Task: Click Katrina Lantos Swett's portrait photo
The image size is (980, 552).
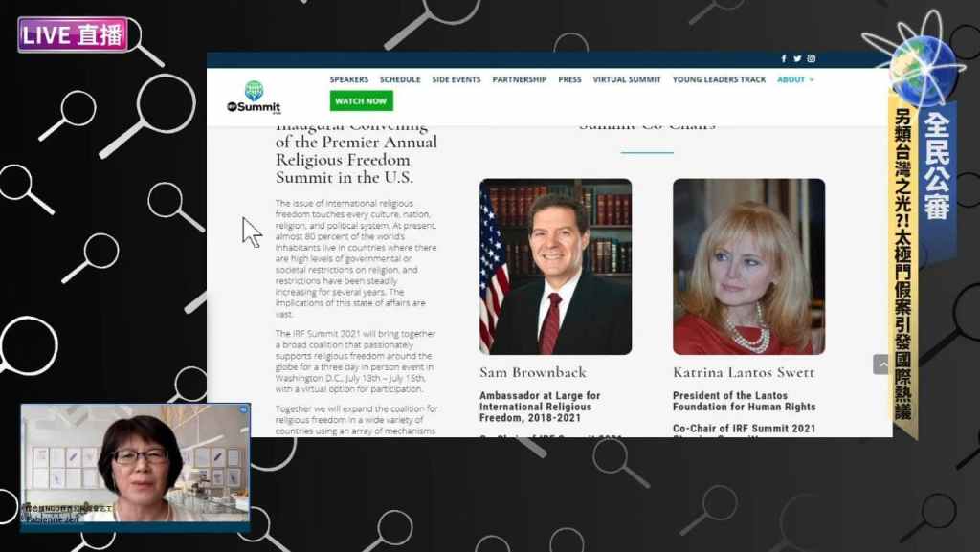Action: point(748,266)
